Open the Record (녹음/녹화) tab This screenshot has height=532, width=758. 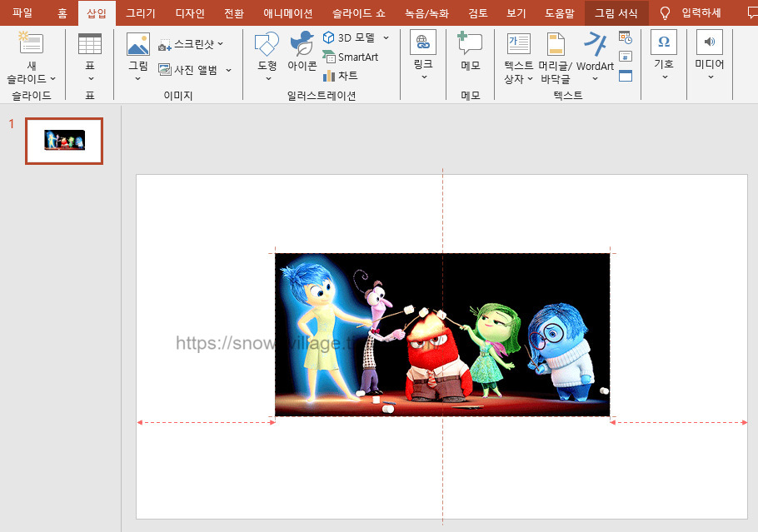426,13
